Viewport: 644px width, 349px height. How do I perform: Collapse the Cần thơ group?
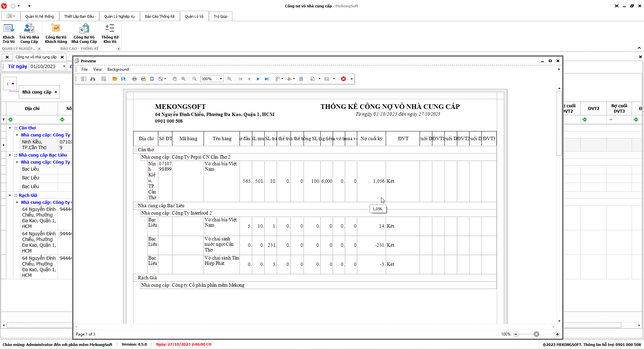click(x=10, y=128)
